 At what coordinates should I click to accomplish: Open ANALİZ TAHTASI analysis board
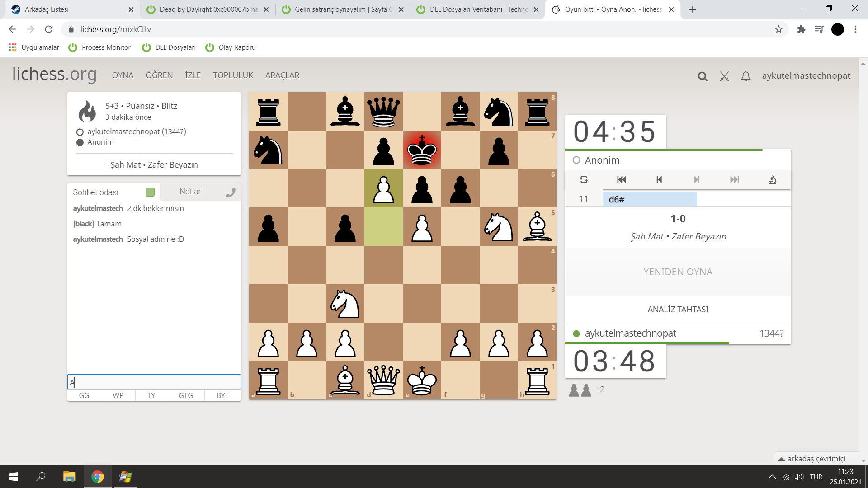click(x=678, y=310)
